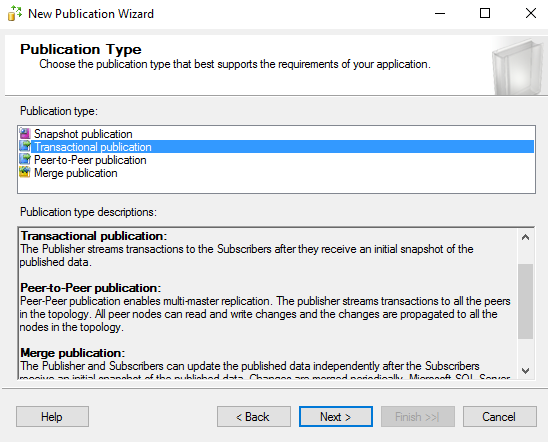Click the New Publication Wizard title icon

point(14,13)
